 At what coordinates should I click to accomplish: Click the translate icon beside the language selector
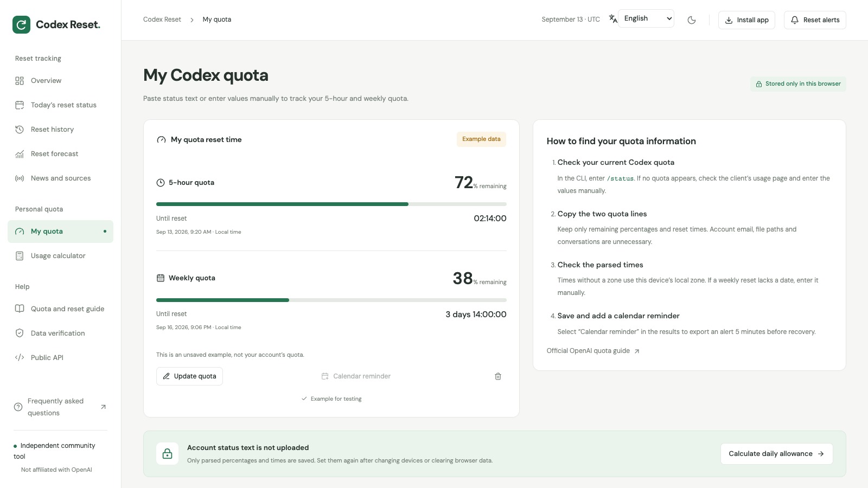point(613,18)
